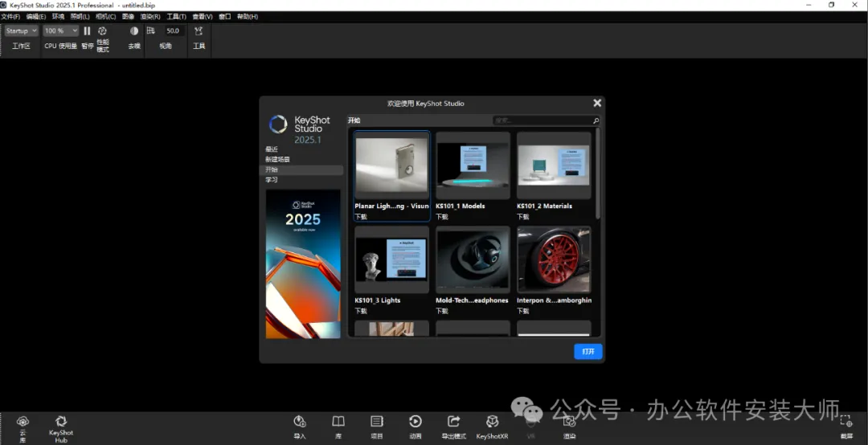Click 下载 under KS101_1 Models
Viewport: 868px width, 445px height.
tap(442, 217)
